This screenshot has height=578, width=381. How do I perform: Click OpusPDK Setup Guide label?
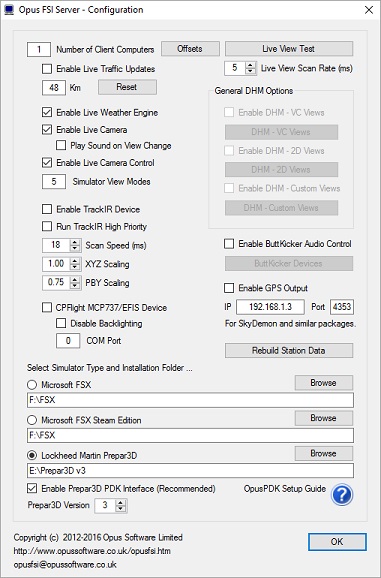click(x=285, y=489)
